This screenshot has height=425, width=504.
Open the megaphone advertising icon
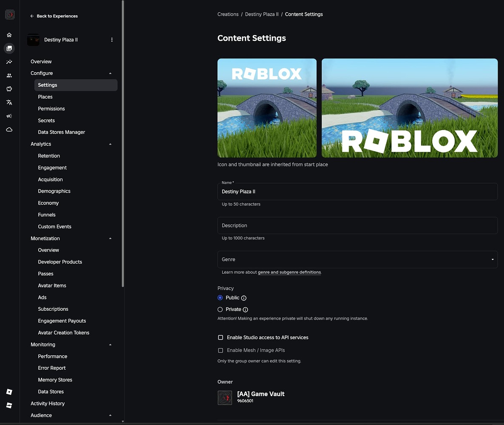click(9, 116)
